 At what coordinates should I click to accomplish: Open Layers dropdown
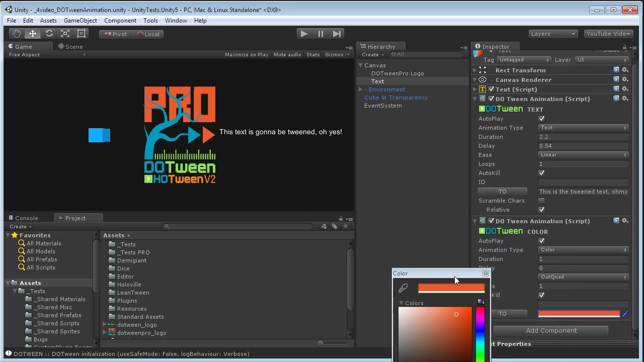click(x=553, y=34)
